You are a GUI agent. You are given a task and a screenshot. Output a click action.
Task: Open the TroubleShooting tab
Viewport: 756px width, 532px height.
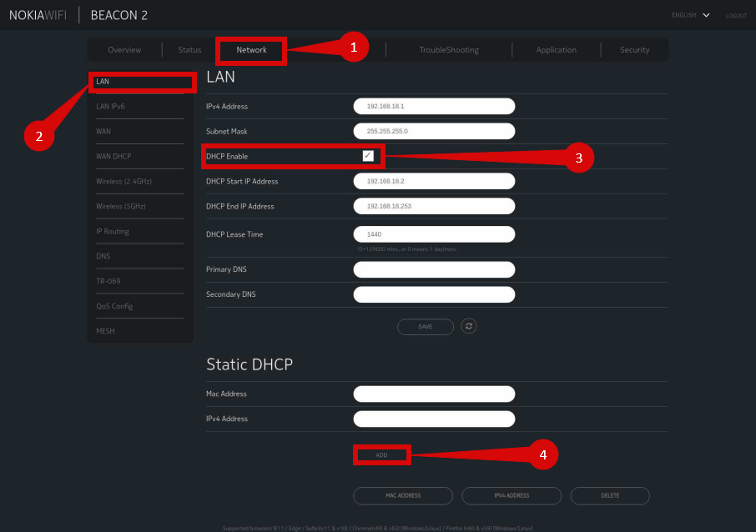[449, 50]
